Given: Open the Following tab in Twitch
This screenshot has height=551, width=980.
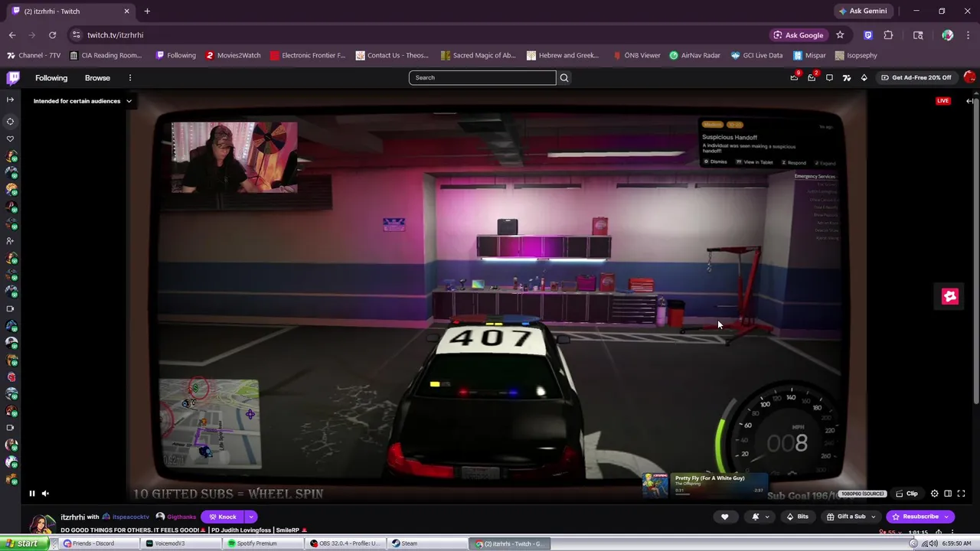Looking at the screenshot, I should (x=51, y=77).
